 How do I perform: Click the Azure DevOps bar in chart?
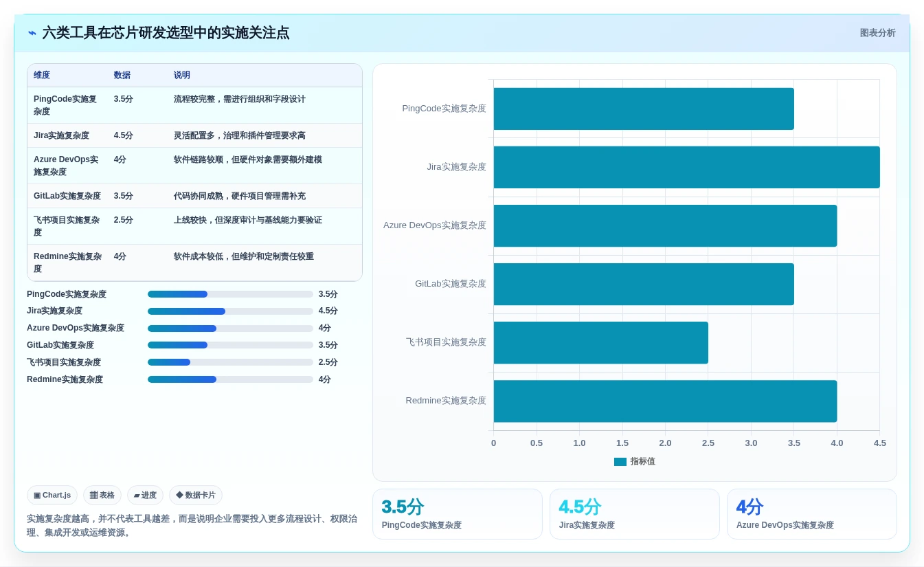(665, 225)
